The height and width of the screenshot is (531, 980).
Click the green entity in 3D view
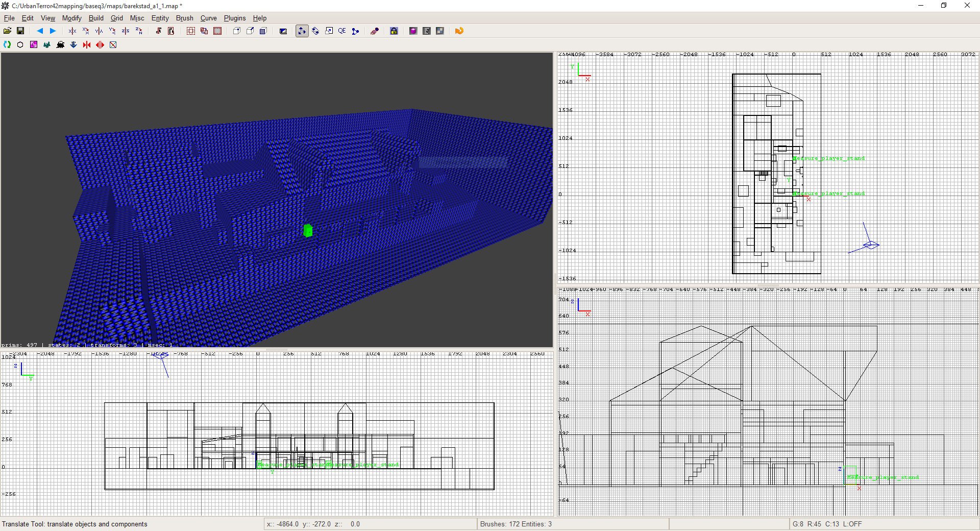pos(308,231)
